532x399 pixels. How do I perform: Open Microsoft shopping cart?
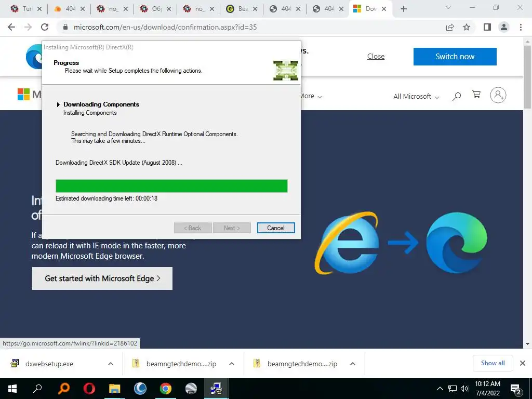476,95
